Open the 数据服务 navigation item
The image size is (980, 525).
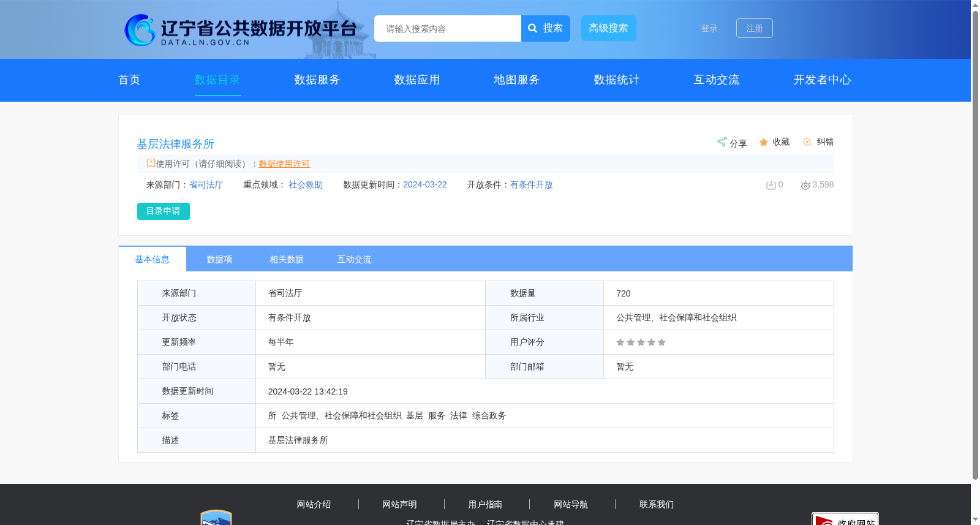(x=317, y=80)
